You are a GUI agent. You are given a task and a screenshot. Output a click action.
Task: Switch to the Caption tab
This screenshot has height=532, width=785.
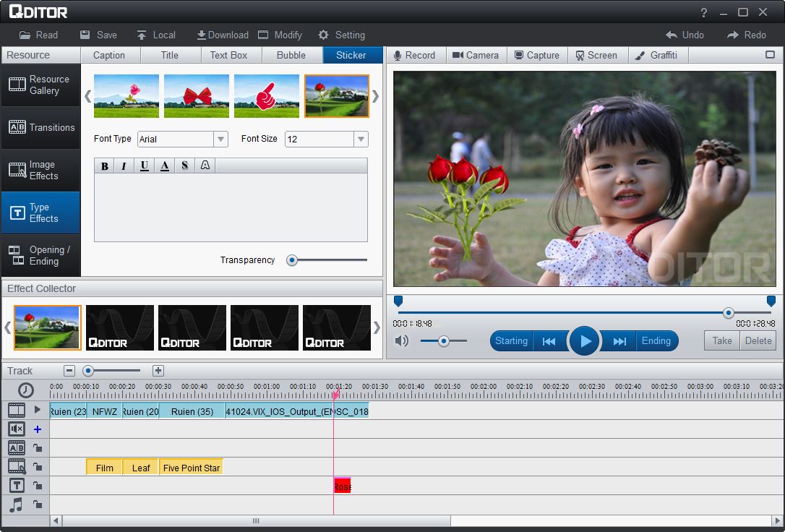coord(110,54)
